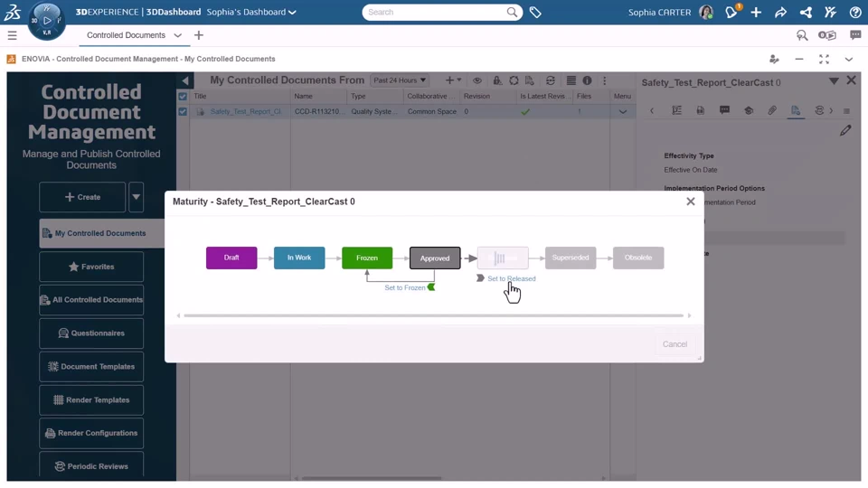
Task: Open the structure list tab icon in side panel
Action: point(676,110)
